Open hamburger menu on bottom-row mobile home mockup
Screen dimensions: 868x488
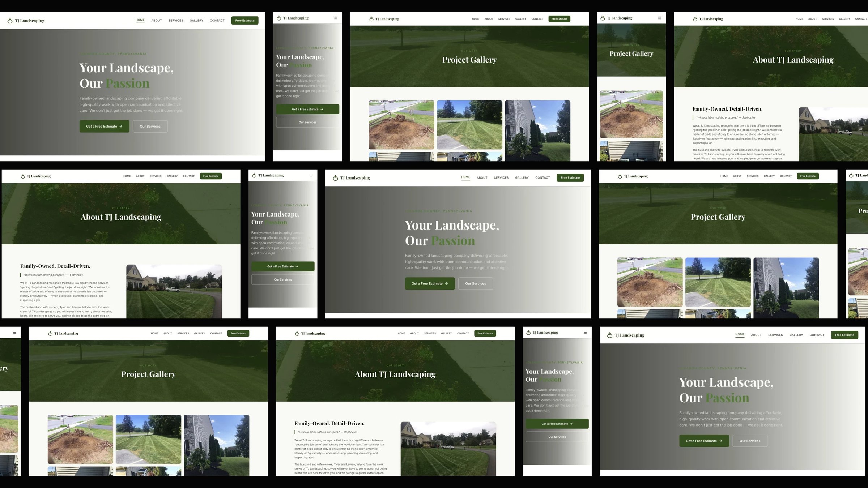(x=585, y=332)
